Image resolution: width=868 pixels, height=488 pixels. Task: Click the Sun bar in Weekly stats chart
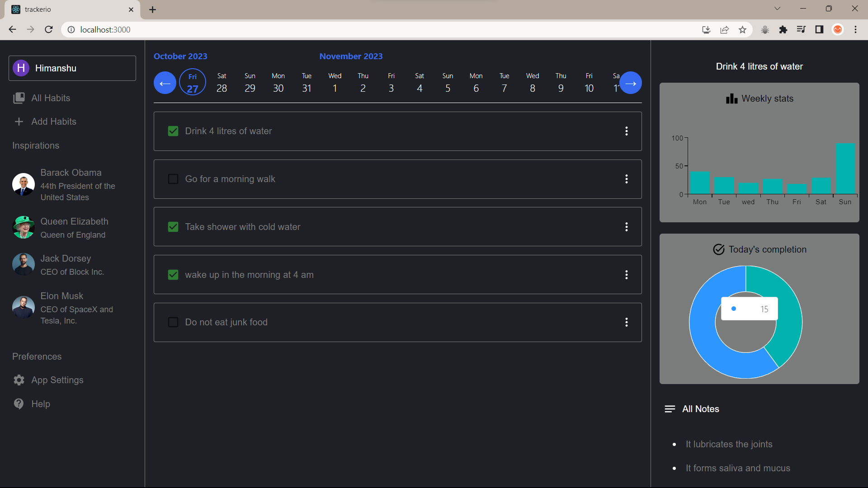click(845, 169)
